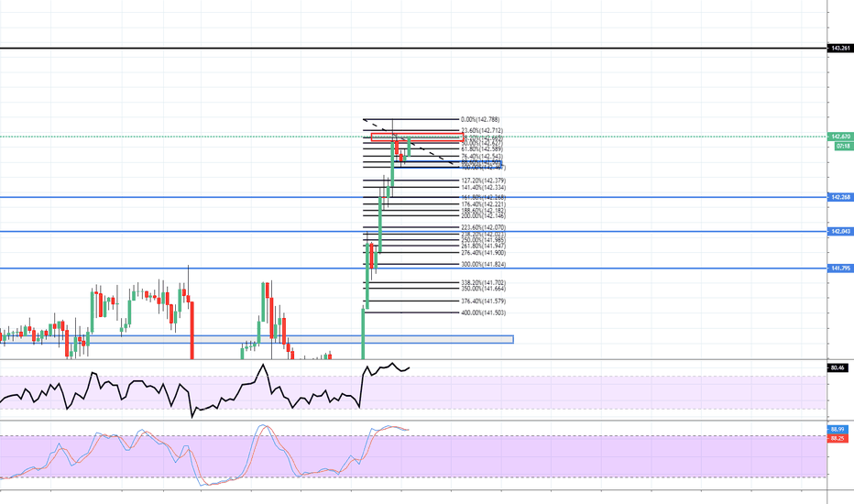Select the 0.00%(142.788) Fibonacci level label

click(481, 119)
